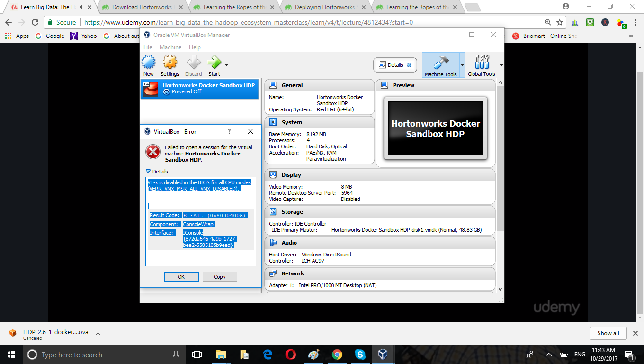Click the details pane scrollbar down arrow
Screen dimensions: 644x364
point(500,288)
